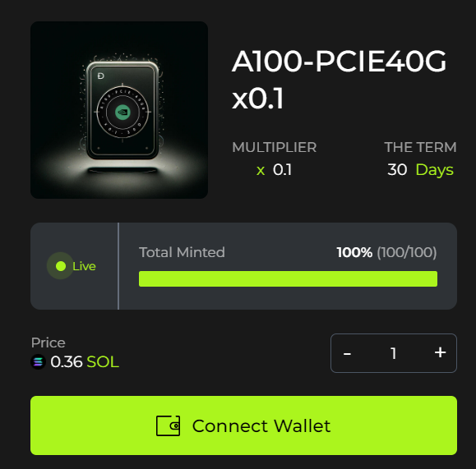Click the quantity field showing 1
The width and height of the screenshot is (476, 469).
[x=394, y=353]
